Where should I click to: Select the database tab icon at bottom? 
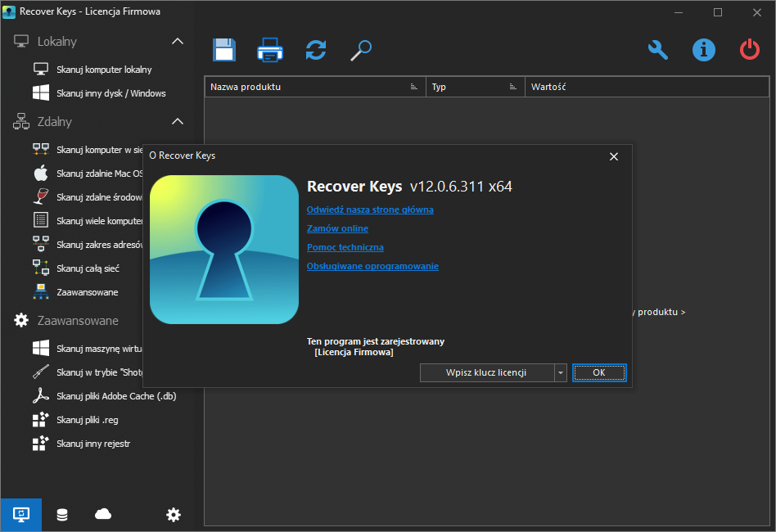pos(62,515)
